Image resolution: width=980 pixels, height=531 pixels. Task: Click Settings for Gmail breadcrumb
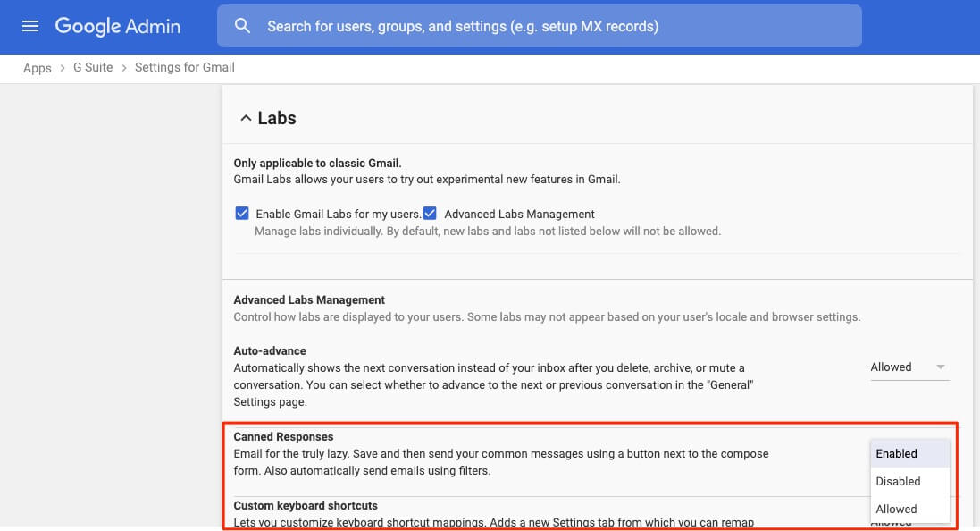tap(185, 68)
